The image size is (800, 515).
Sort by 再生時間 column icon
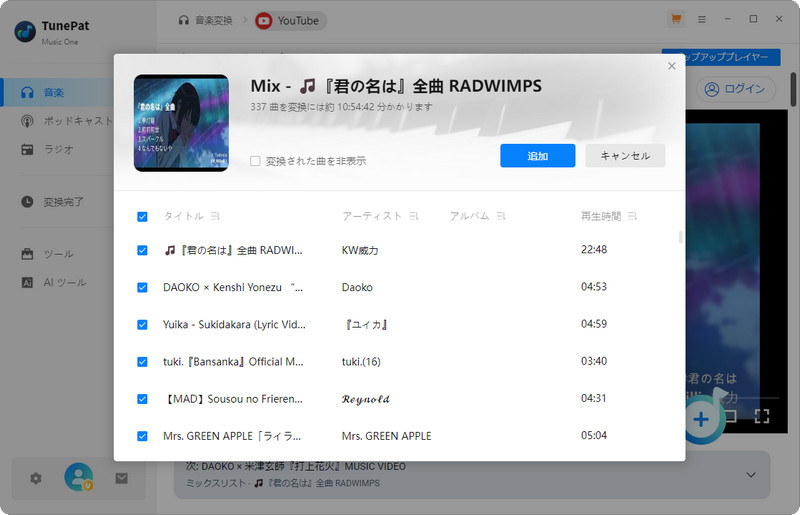(633, 216)
